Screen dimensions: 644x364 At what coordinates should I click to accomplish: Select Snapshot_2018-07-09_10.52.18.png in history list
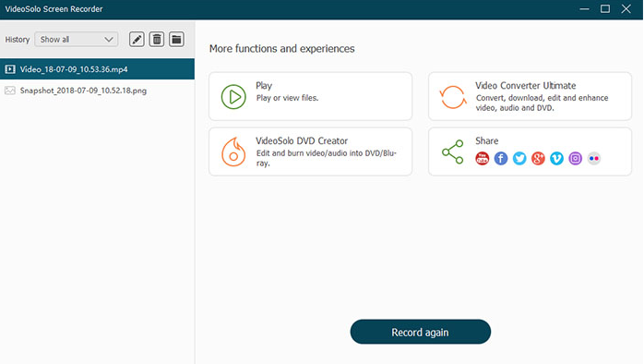tap(98, 91)
